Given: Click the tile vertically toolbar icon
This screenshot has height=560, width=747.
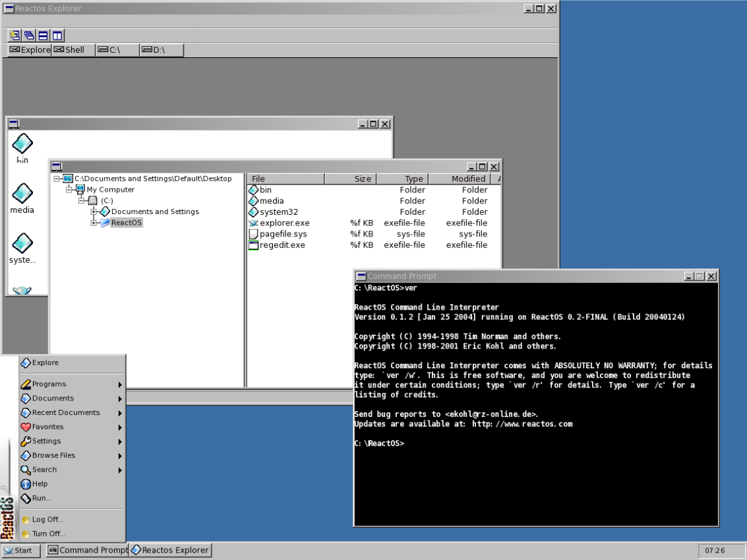Looking at the screenshot, I should click(57, 36).
